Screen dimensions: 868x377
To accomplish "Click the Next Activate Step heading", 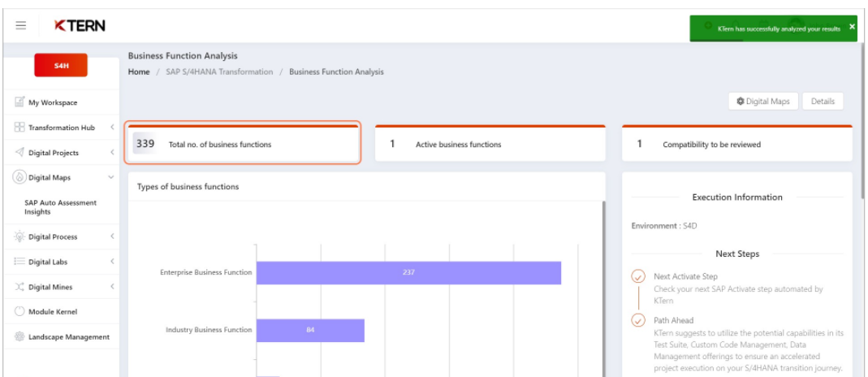I will (x=685, y=276).
